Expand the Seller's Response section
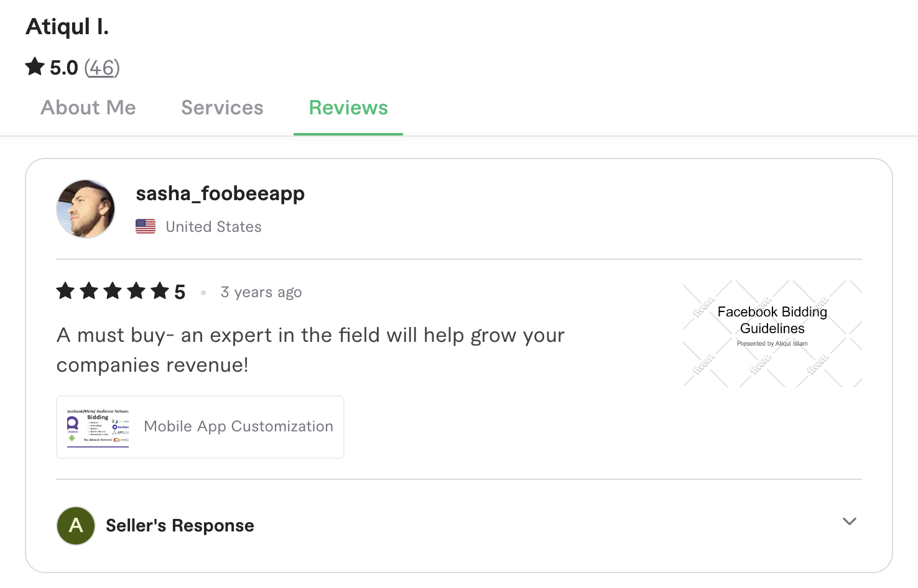 click(x=179, y=525)
